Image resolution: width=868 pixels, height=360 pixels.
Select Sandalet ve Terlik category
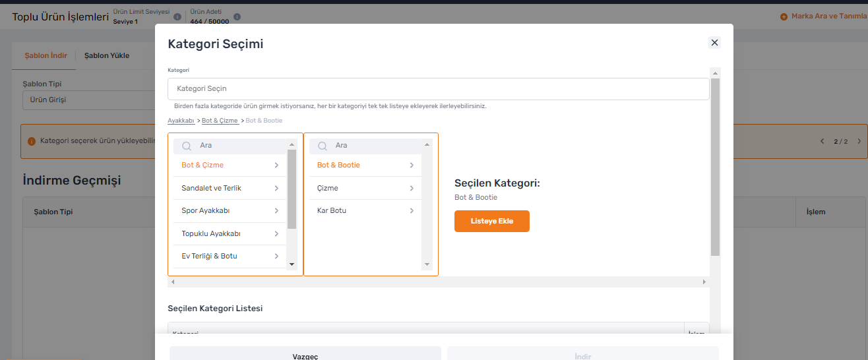(x=230, y=189)
